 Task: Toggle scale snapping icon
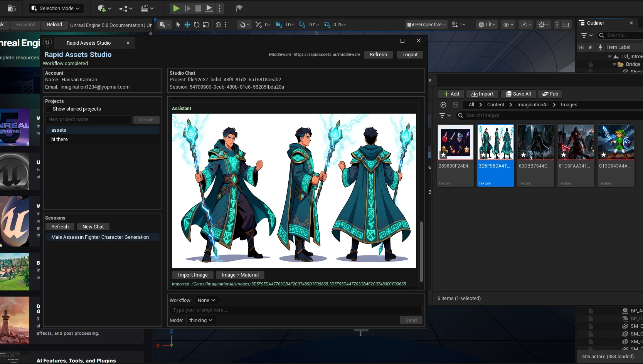point(327,25)
